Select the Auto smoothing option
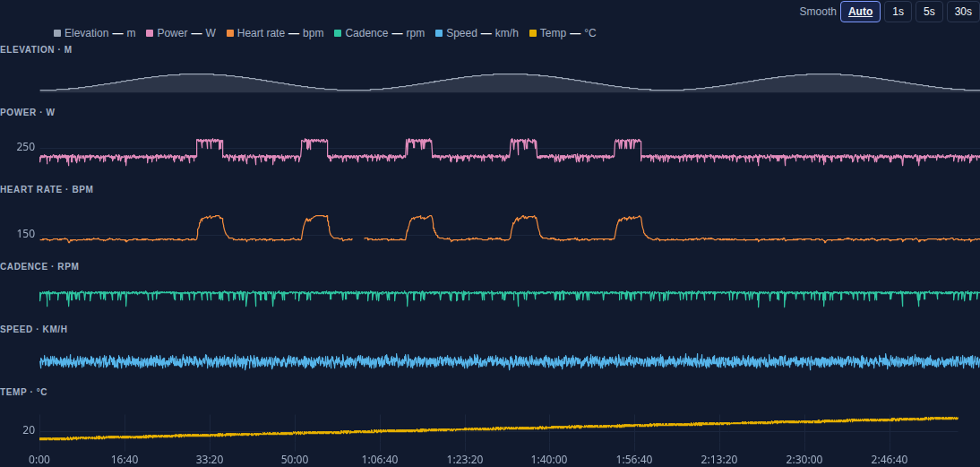This screenshot has height=467, width=980. pos(860,12)
